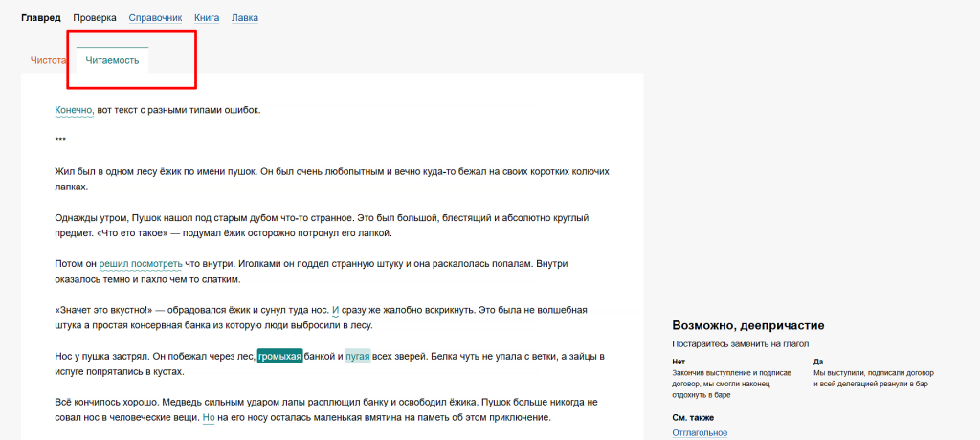The image size is (980, 440).
Task: Open the Книга link
Action: tap(206, 17)
